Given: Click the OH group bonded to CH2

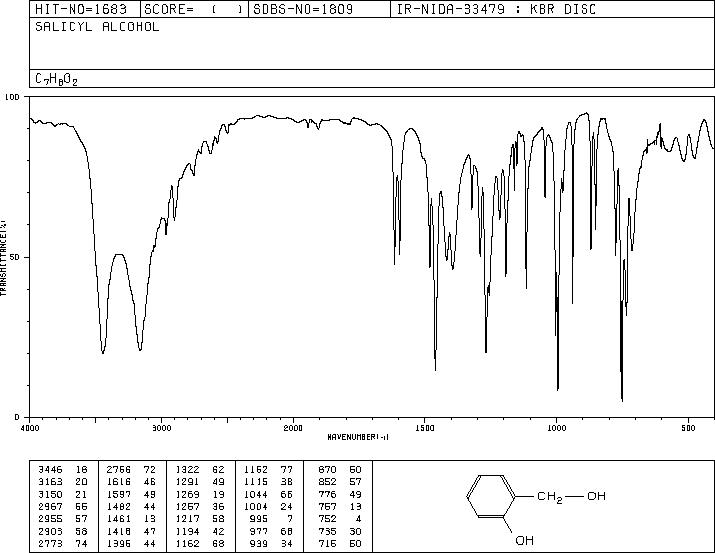Looking at the screenshot, I should (596, 496).
